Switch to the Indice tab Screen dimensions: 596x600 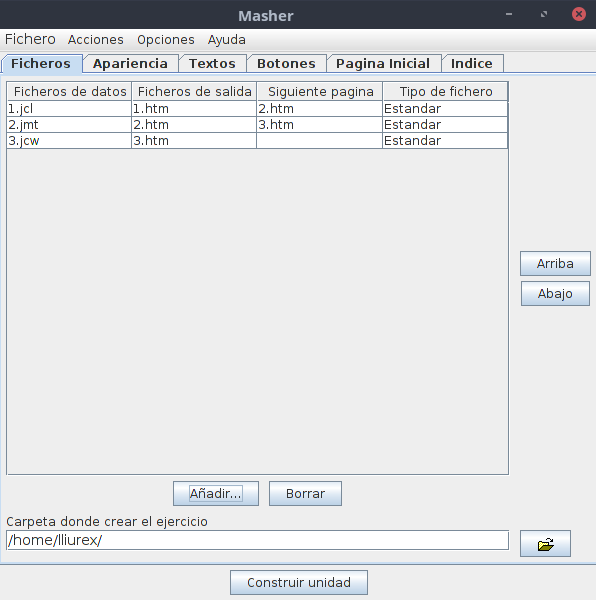[x=472, y=64]
